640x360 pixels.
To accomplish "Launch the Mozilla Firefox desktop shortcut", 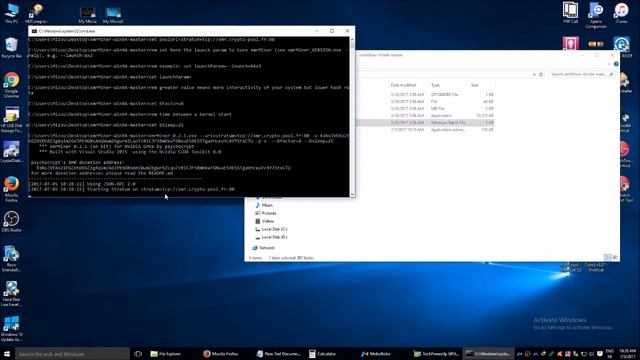I will [11, 189].
